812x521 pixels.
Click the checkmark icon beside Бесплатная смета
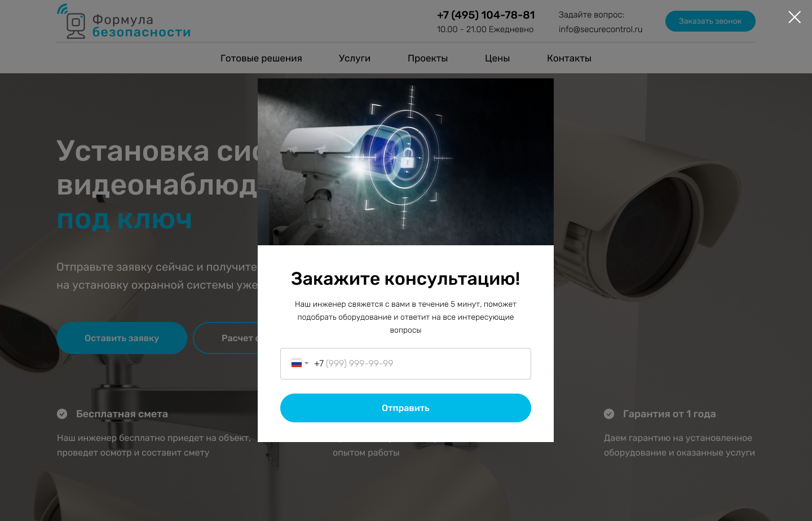tap(62, 414)
